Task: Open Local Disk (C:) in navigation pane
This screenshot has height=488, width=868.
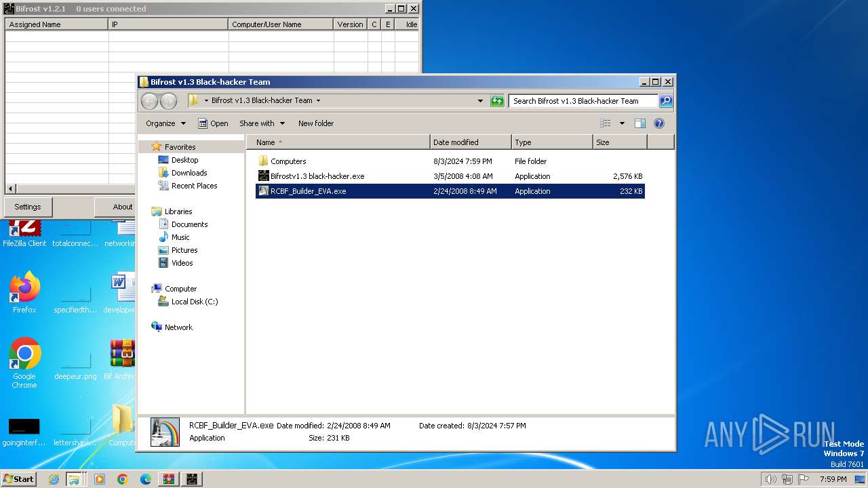Action: (194, 302)
